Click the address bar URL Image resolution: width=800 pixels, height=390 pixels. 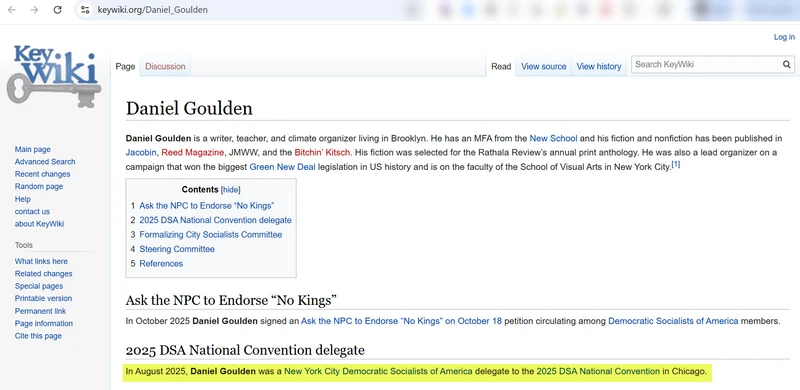point(153,10)
